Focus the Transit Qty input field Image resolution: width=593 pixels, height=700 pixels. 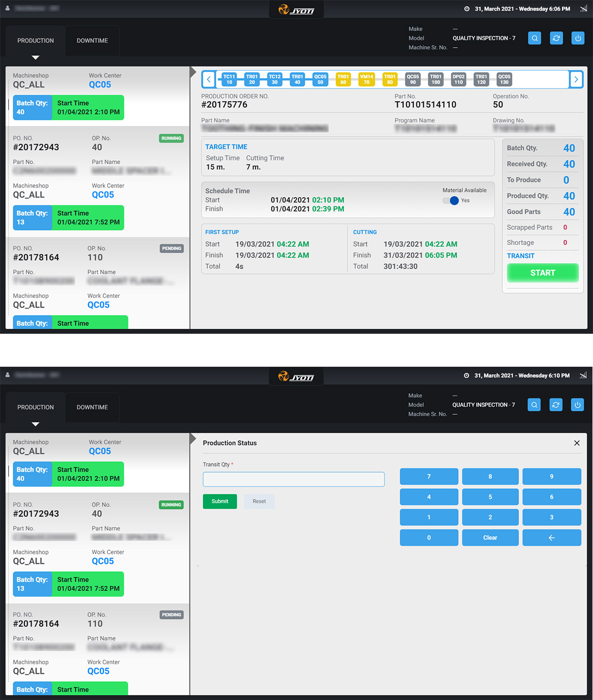point(294,479)
